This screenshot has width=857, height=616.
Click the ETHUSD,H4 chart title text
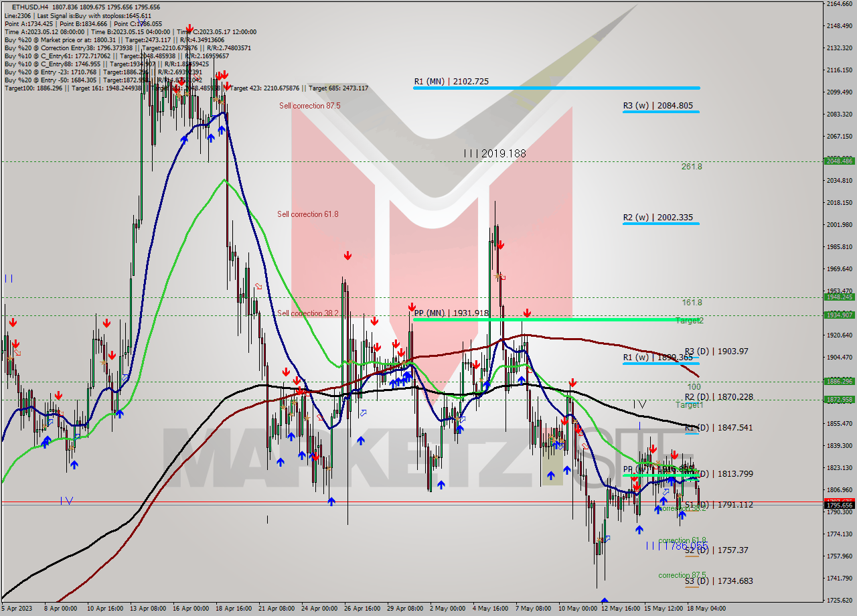tap(29, 7)
